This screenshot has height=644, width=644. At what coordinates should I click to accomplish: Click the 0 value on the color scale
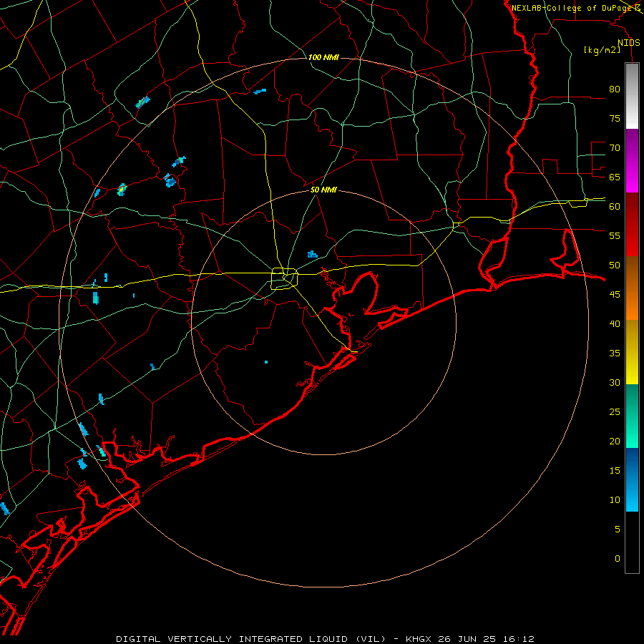[618, 559]
